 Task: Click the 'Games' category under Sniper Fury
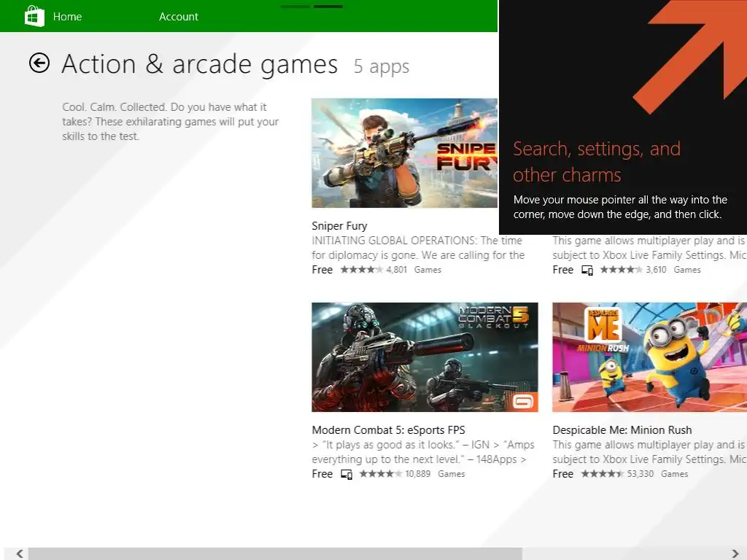pyautogui.click(x=427, y=270)
